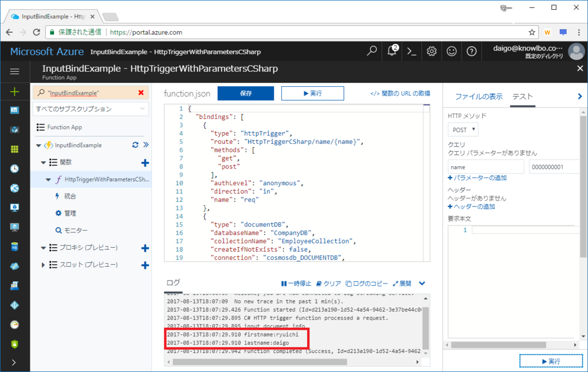This screenshot has width=588, height=372.
Task: Open the subscriptions dropdown
Action: tap(91, 109)
